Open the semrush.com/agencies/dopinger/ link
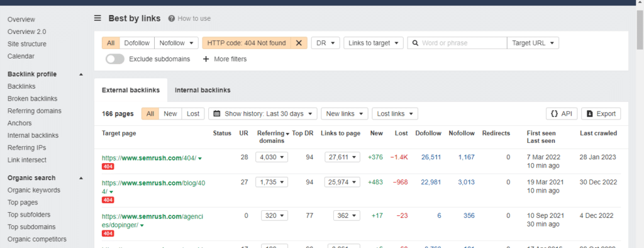Screen dimensions: 644x248 [153, 220]
